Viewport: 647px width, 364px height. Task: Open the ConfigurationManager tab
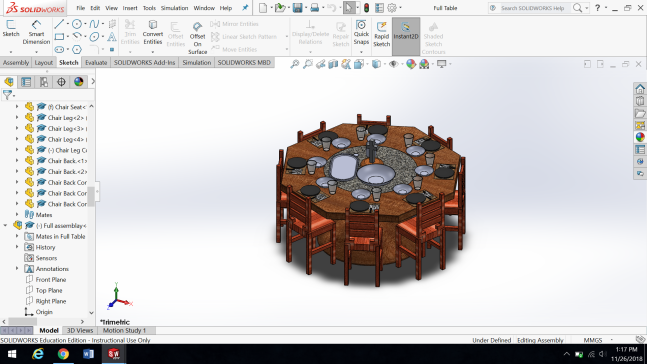point(43,82)
